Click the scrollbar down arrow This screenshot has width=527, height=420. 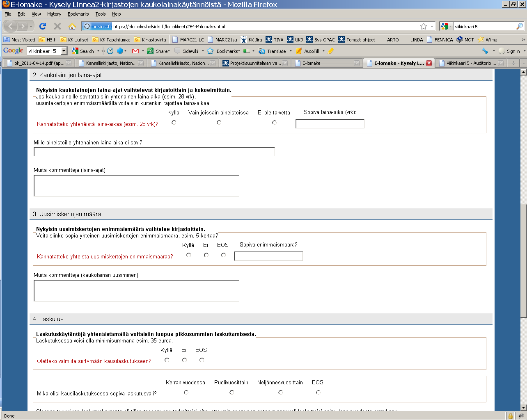523,407
